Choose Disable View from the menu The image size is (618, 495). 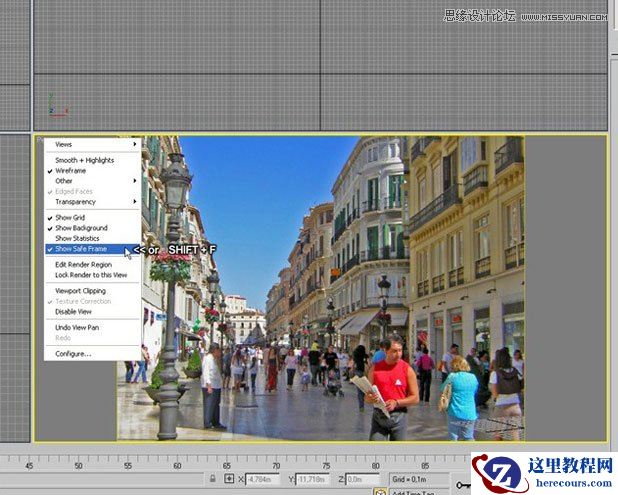tap(93, 312)
